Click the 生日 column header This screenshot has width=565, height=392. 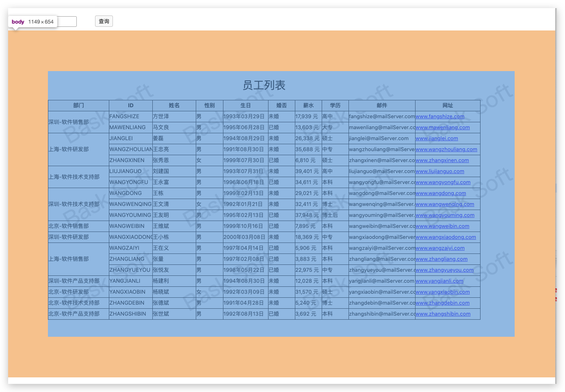coord(246,106)
